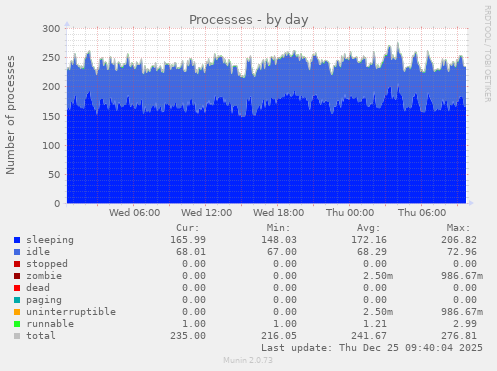Click the 'Max:' column header

458,228
